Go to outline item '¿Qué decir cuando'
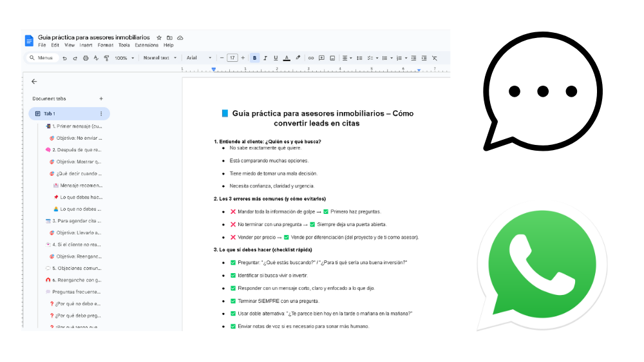The image size is (644, 362). (x=75, y=173)
